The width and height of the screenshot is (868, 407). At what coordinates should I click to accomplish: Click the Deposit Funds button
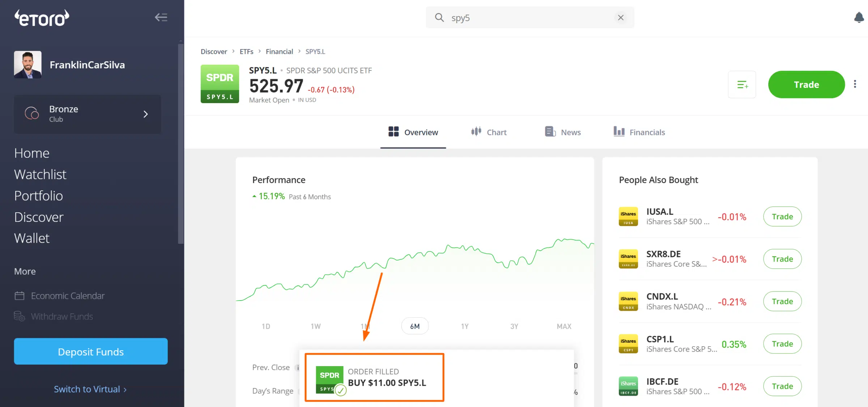point(91,351)
